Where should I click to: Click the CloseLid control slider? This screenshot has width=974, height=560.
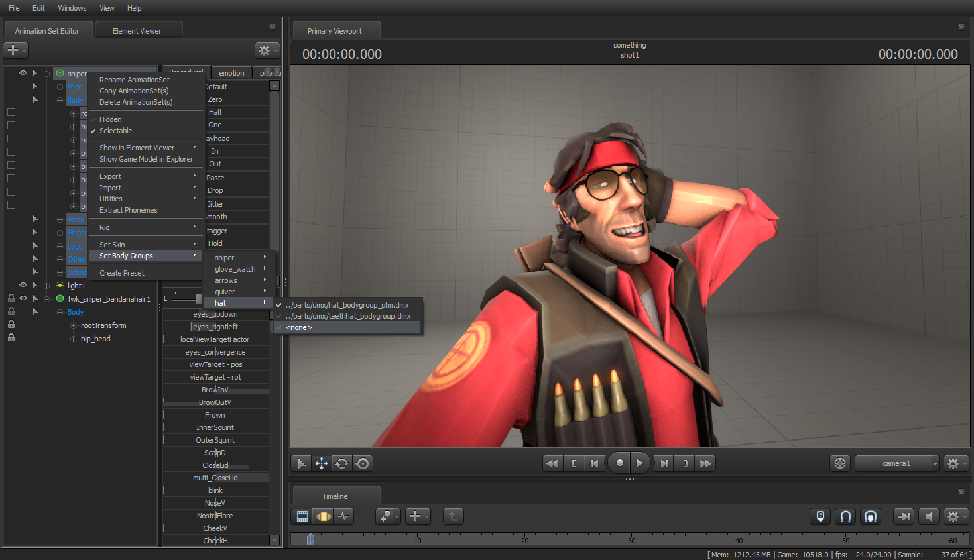215,465
